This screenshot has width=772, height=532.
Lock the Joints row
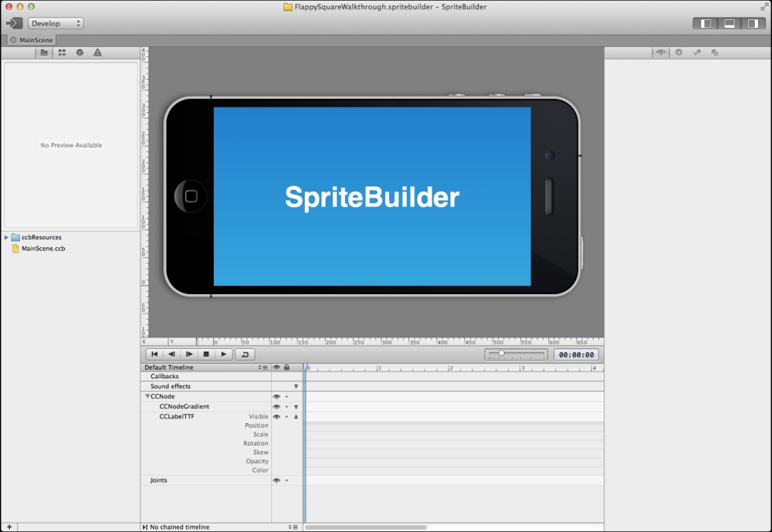[286, 480]
